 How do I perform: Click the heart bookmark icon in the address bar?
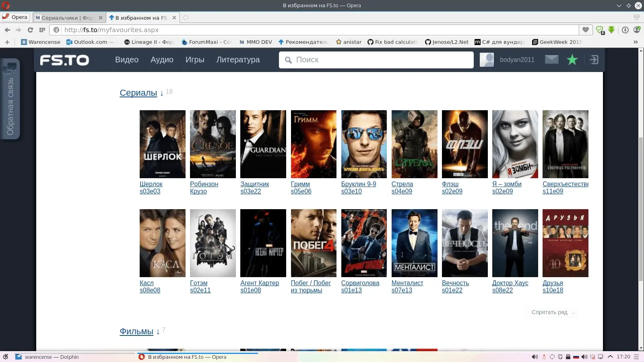click(586, 30)
